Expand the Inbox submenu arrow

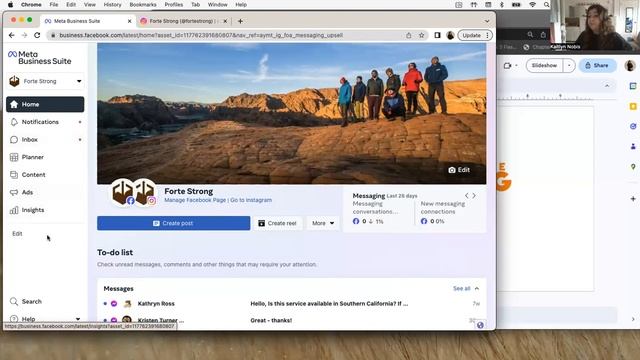[80, 140]
